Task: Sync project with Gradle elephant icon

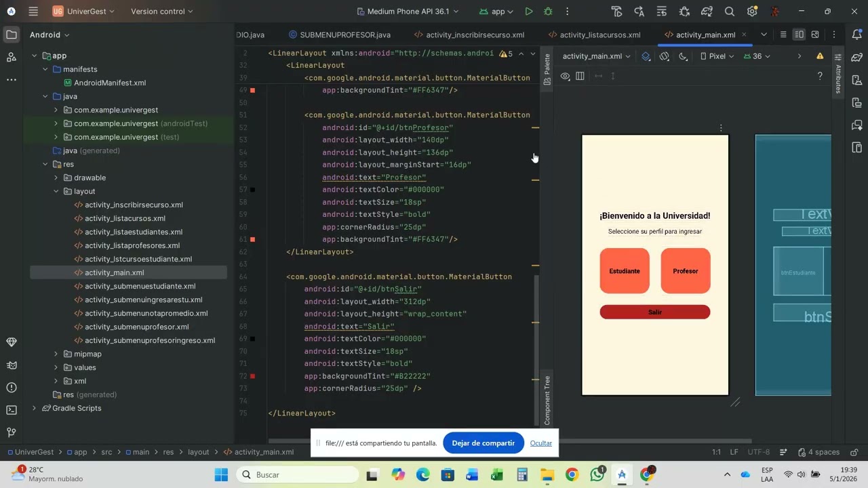Action: [707, 12]
